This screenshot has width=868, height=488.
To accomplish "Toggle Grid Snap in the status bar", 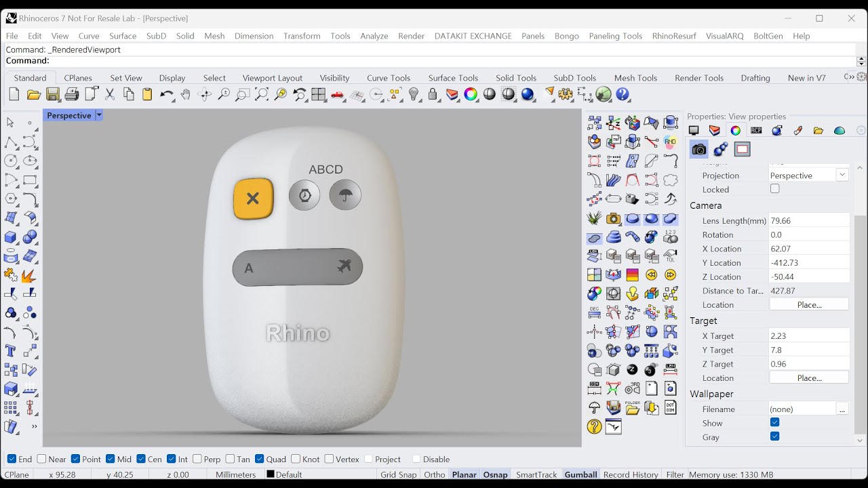I will (x=399, y=474).
